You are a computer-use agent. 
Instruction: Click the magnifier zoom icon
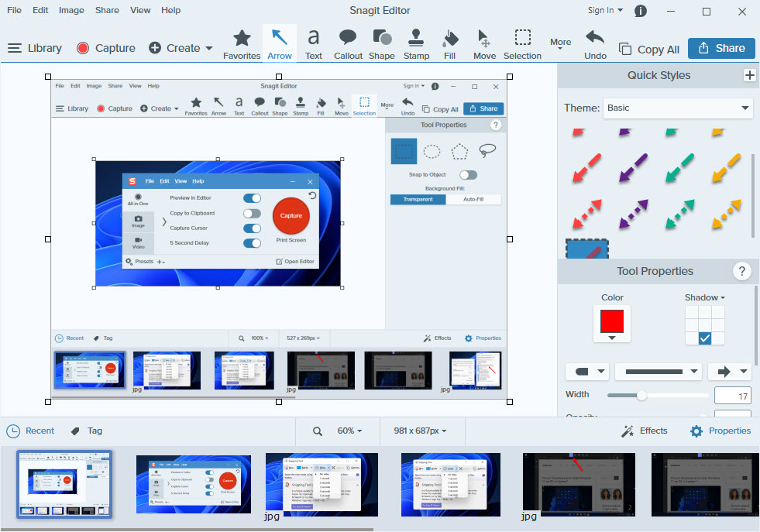click(x=317, y=431)
